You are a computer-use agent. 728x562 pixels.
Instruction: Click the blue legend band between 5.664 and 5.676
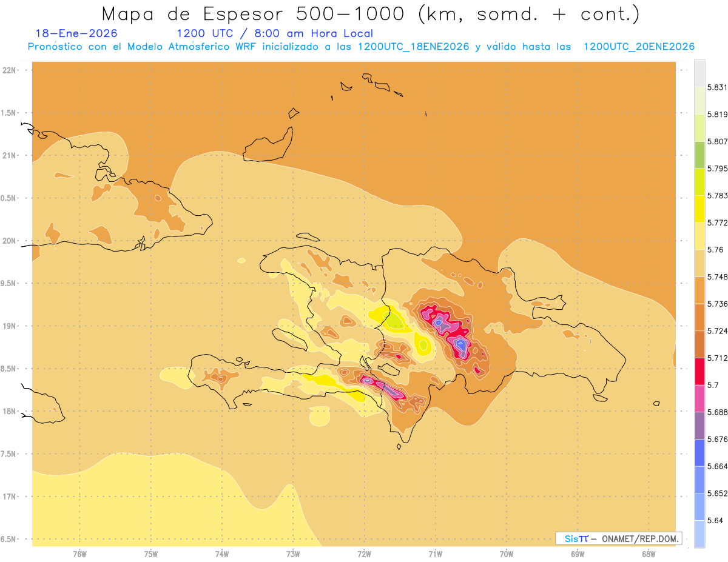699,453
